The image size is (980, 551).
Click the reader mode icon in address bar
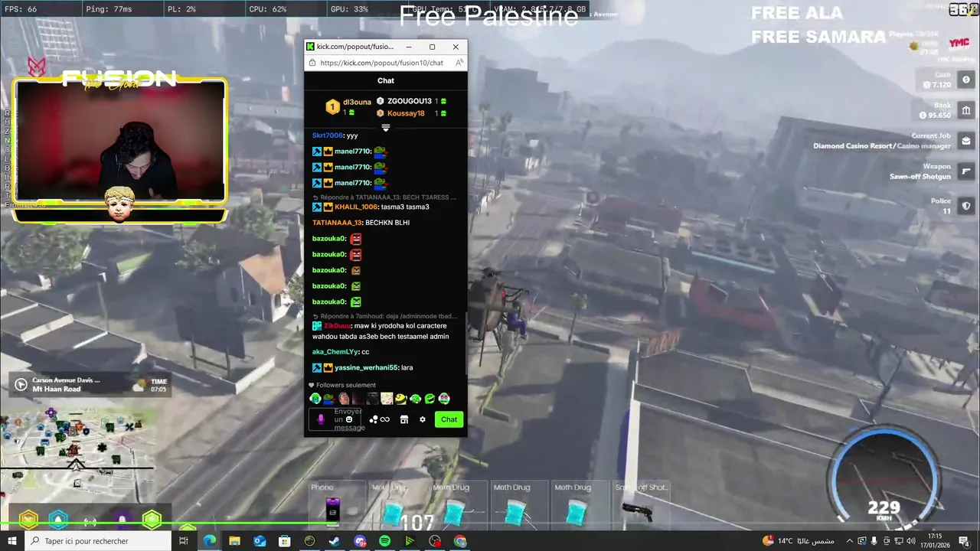coord(458,63)
